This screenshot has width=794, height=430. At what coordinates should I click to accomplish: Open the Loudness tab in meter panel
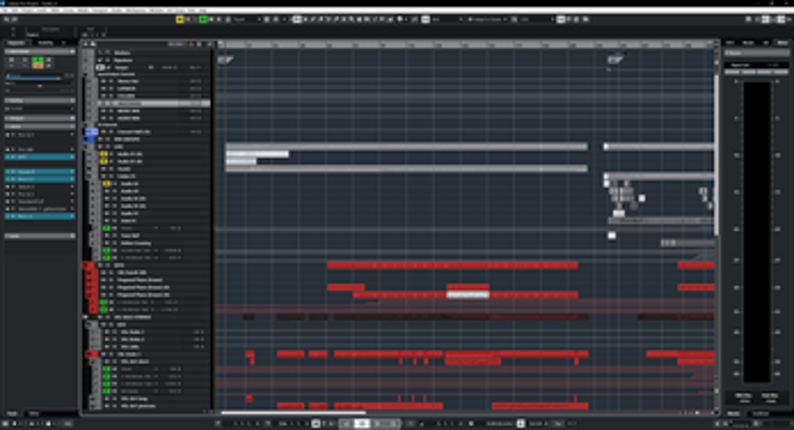pos(762,413)
